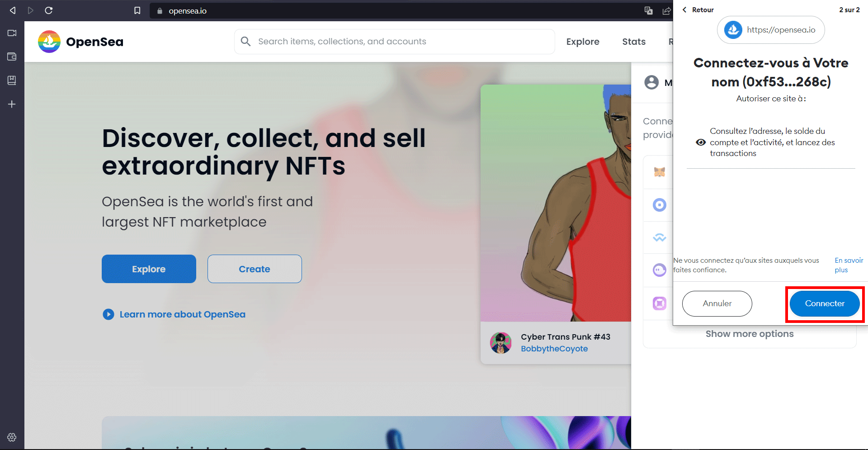Reload the page with browser refresh icon
This screenshot has height=450, width=868.
pos(49,10)
